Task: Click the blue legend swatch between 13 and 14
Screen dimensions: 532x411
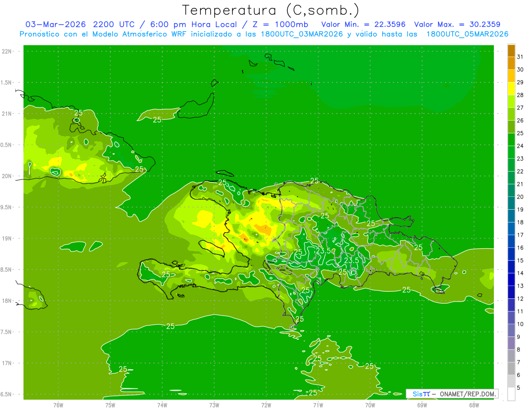Action: (511, 280)
